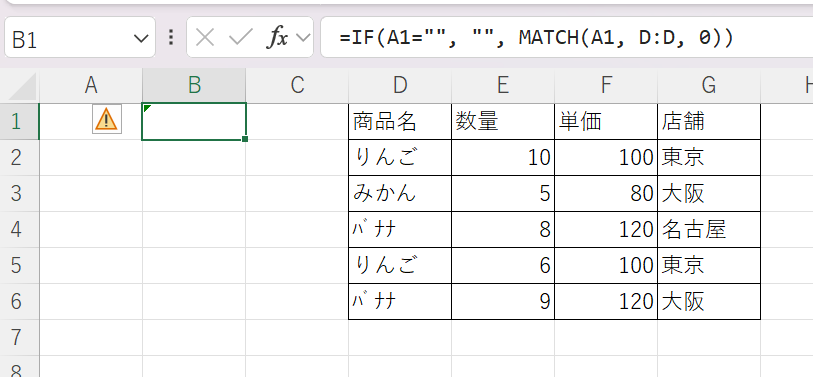Open the Name Box dropdown arrow
This screenshot has height=377, width=813.
(x=141, y=38)
